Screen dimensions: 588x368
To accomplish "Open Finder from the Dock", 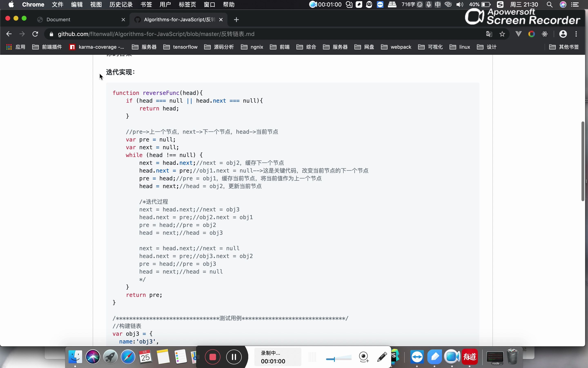I will point(75,357).
